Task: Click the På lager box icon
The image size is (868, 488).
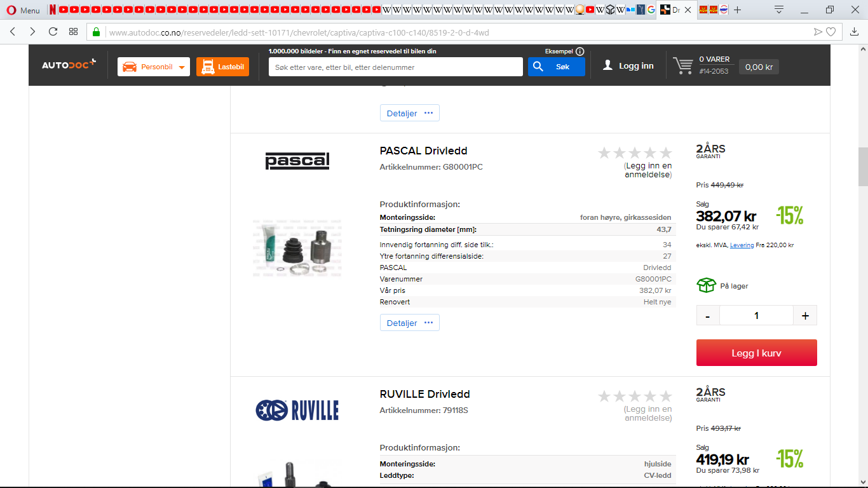Action: 706,285
